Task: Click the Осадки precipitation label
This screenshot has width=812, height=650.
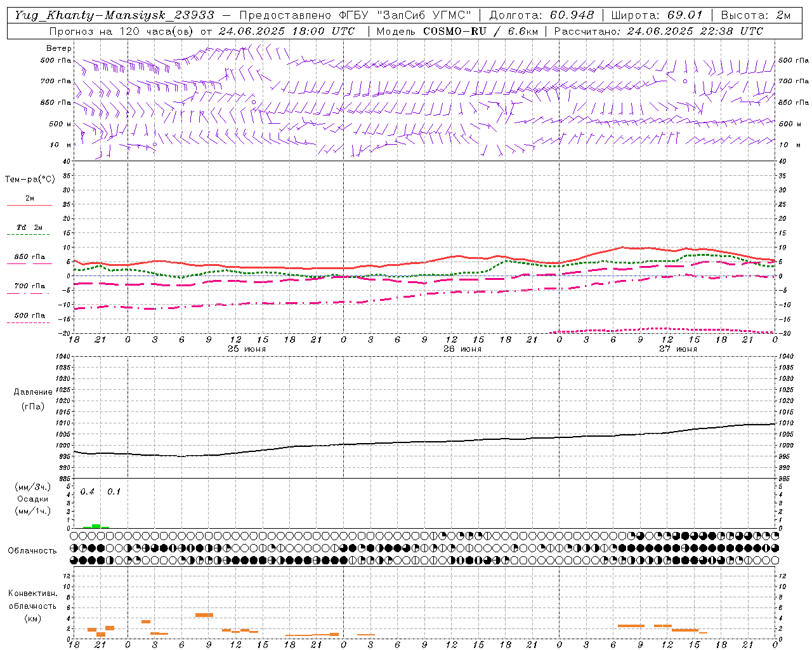Action: pos(33,499)
